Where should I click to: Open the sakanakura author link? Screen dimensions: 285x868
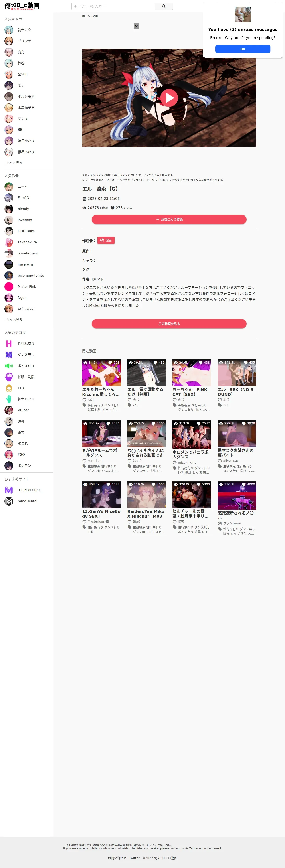tap(27, 242)
